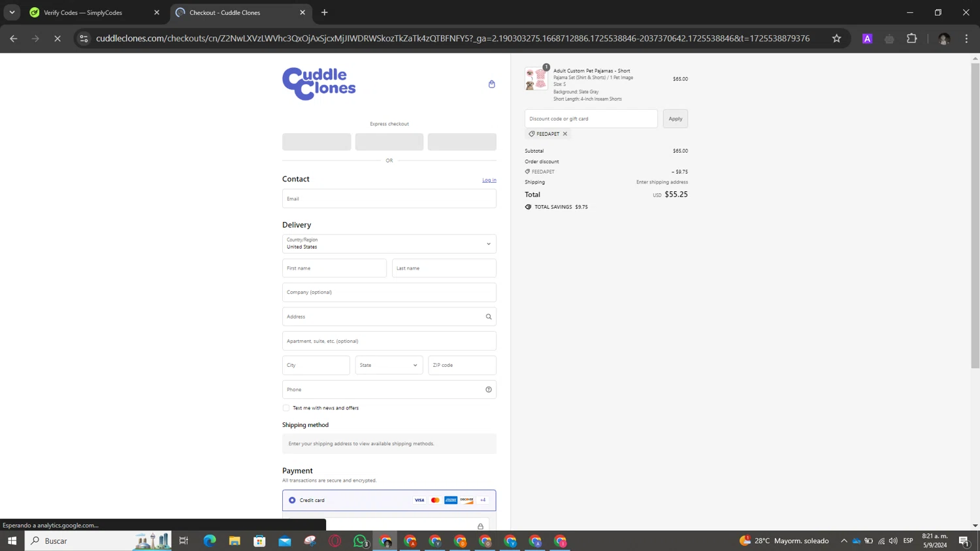Bookmark this page with the star icon
Screen dimensions: 980x551
point(836,39)
